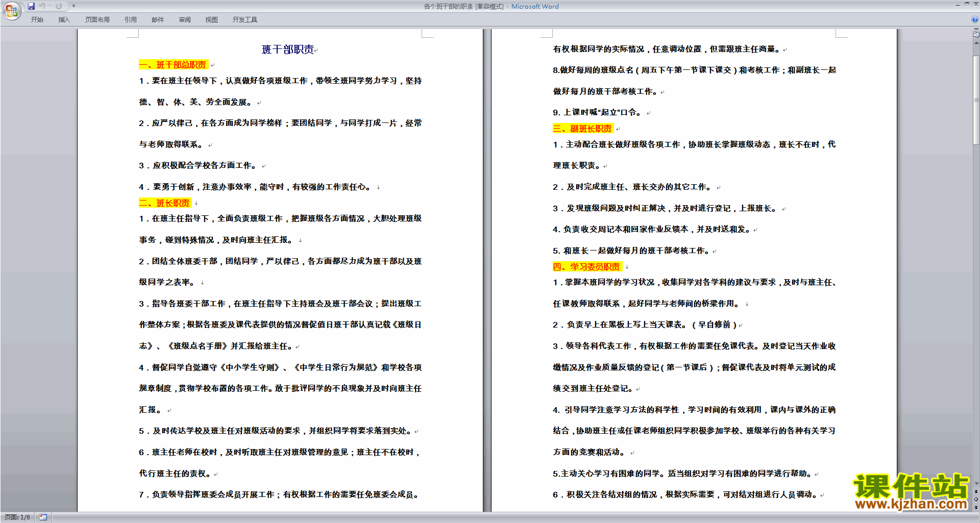Restore down the Word window
This screenshot has height=523, width=980.
coord(967,4)
